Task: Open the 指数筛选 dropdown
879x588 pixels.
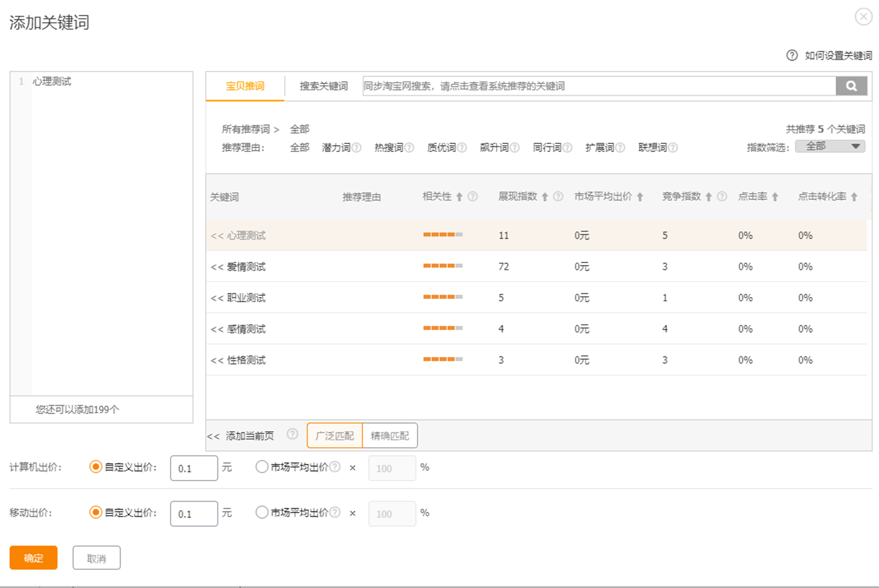Action: [830, 146]
